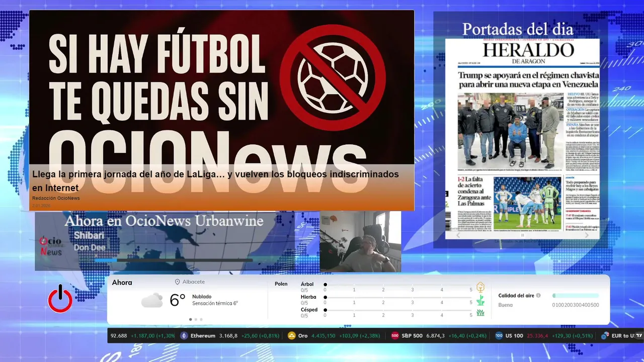Click the 2.01.2026 article date
The image size is (644, 362).
tap(42, 206)
